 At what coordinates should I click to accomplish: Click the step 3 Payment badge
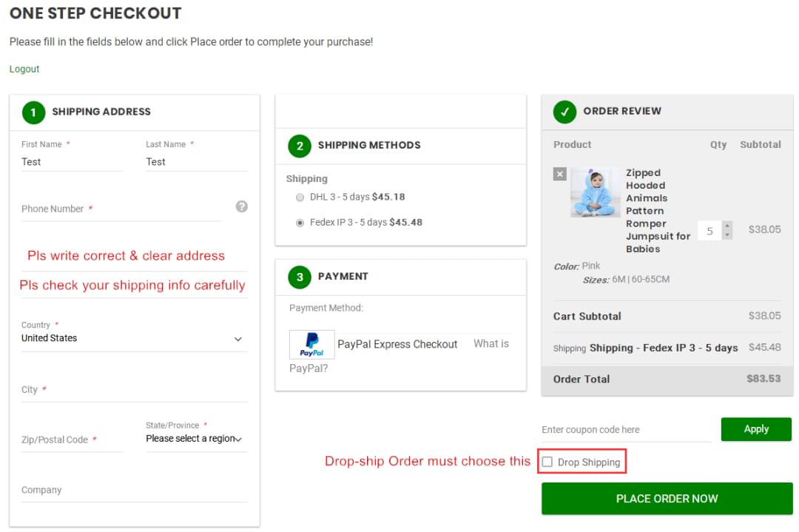300,277
